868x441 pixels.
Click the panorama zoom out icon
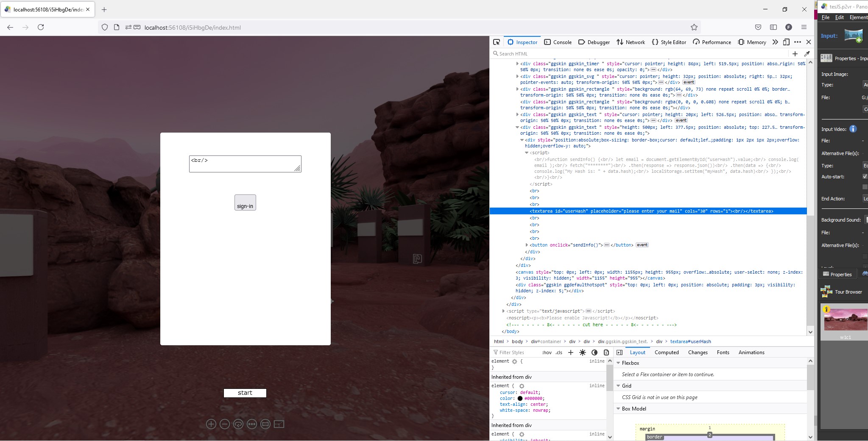click(225, 424)
